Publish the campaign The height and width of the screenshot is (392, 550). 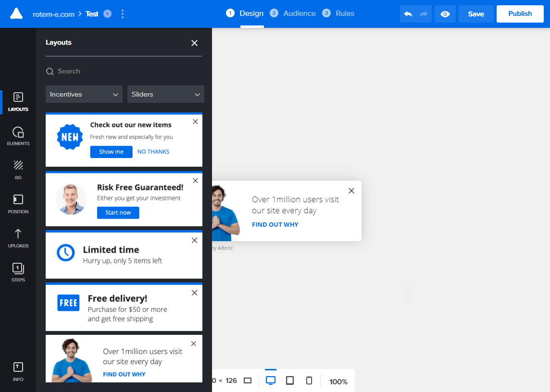(520, 14)
